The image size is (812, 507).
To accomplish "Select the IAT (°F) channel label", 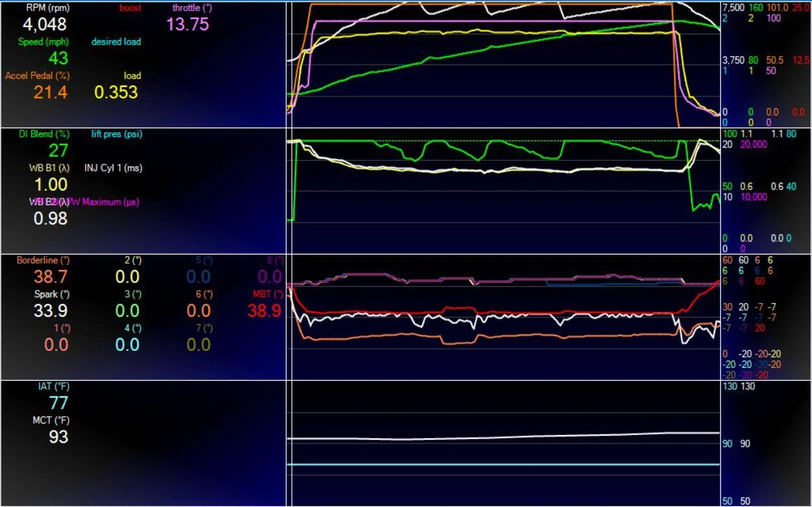I will pyautogui.click(x=53, y=387).
